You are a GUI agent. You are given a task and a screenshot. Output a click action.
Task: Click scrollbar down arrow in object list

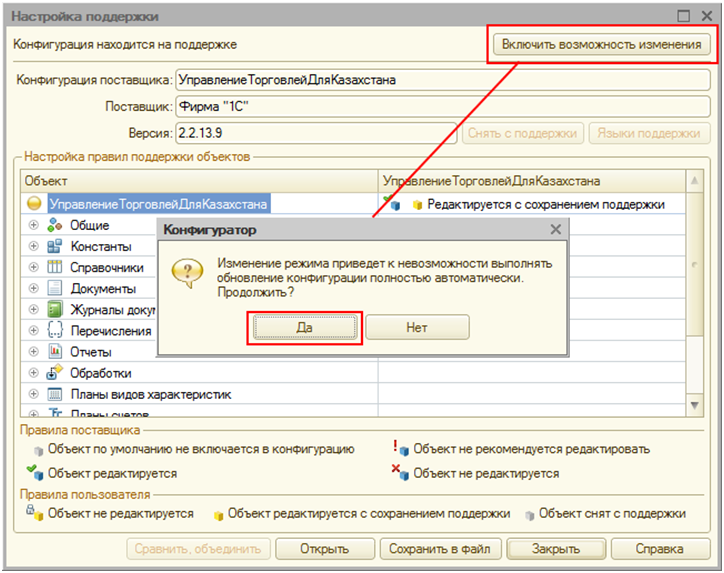695,405
